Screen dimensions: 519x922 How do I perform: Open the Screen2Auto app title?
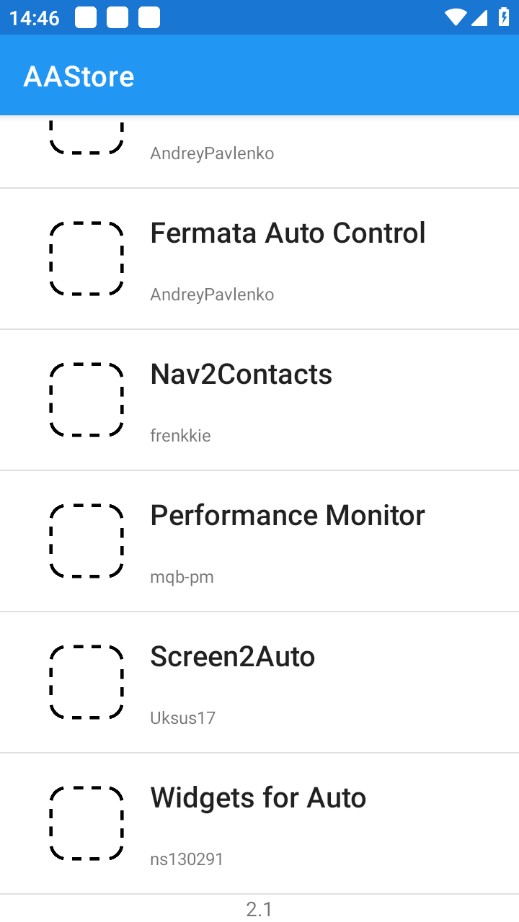click(x=233, y=656)
